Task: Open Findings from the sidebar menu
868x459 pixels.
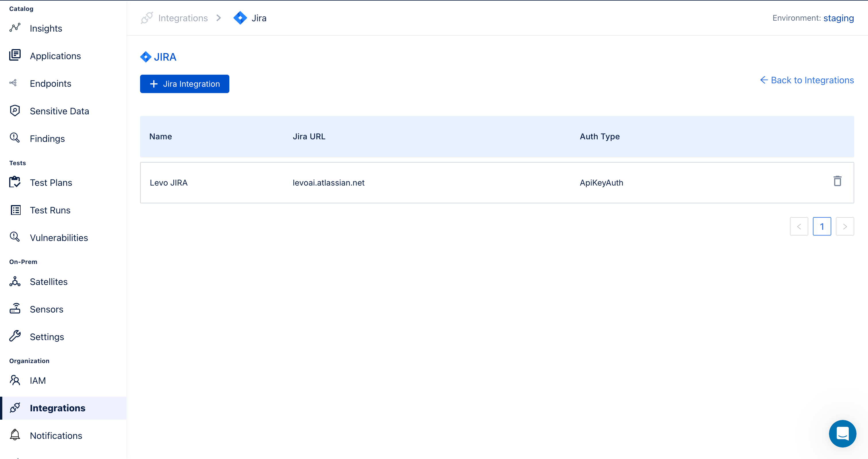Action: pos(47,139)
